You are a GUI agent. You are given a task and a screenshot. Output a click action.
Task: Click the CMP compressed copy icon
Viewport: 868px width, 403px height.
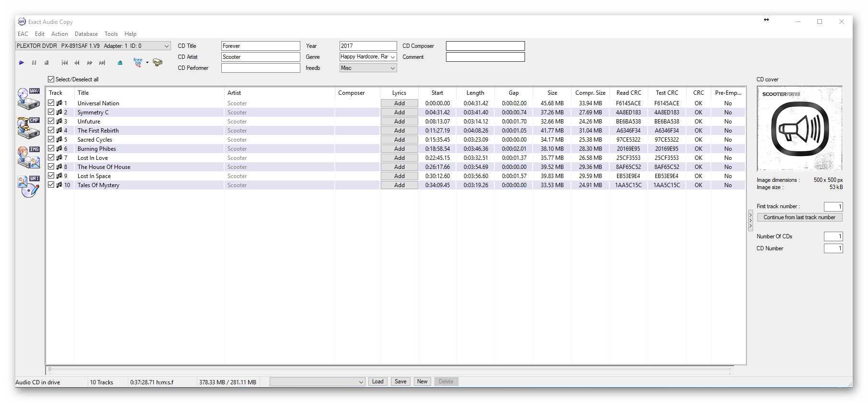28,128
